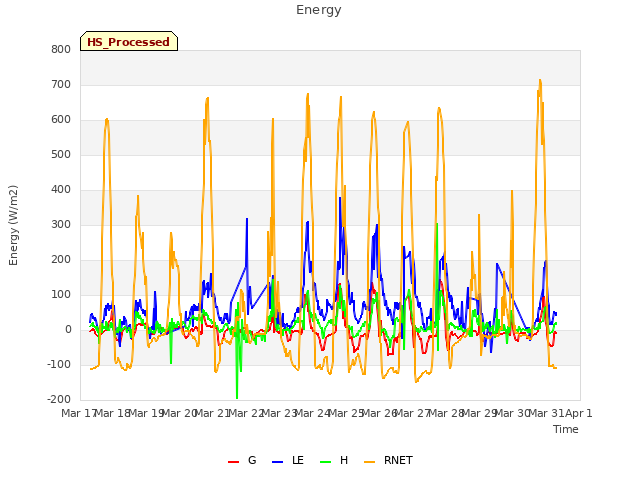Image resolution: width=640 pixels, height=480 pixels.
Task: Click the -200 y-axis tick label
Action: pyautogui.click(x=59, y=400)
